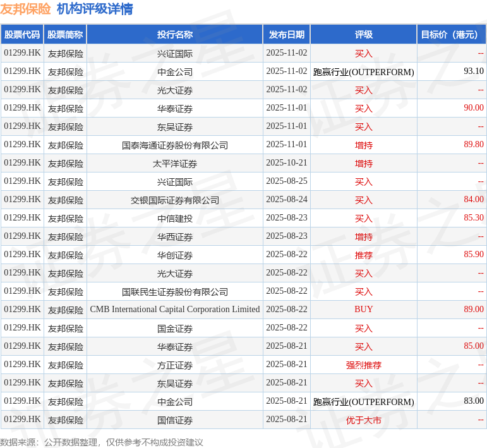Select 交银国际证券有限公司 cell
The width and height of the screenshot is (487, 448).
175,200
